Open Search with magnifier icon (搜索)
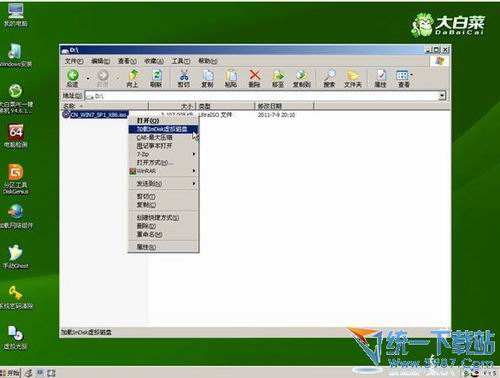Screen dimensions: 500x378 pyautogui.click(x=330, y=78)
